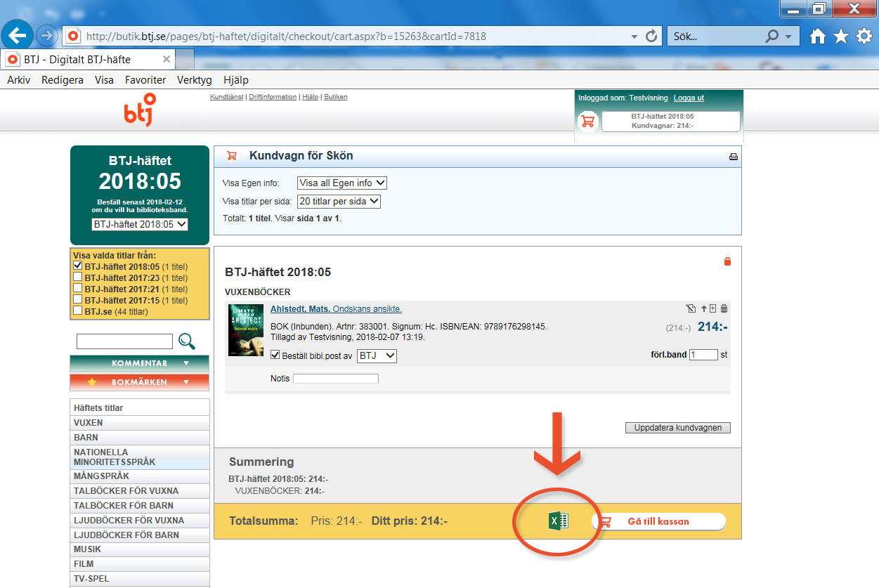This screenshot has height=588, width=879.
Task: Close the BTJ browser tab
Action: (x=166, y=59)
